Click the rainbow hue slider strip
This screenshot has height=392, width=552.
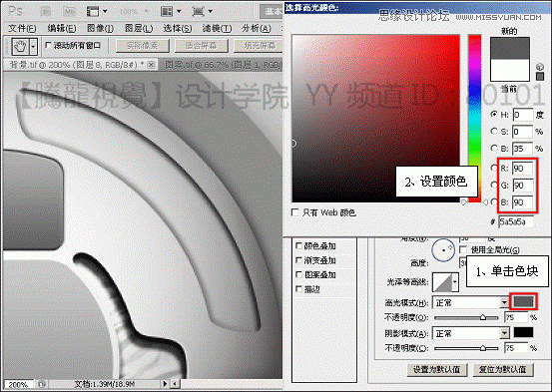pyautogui.click(x=475, y=119)
